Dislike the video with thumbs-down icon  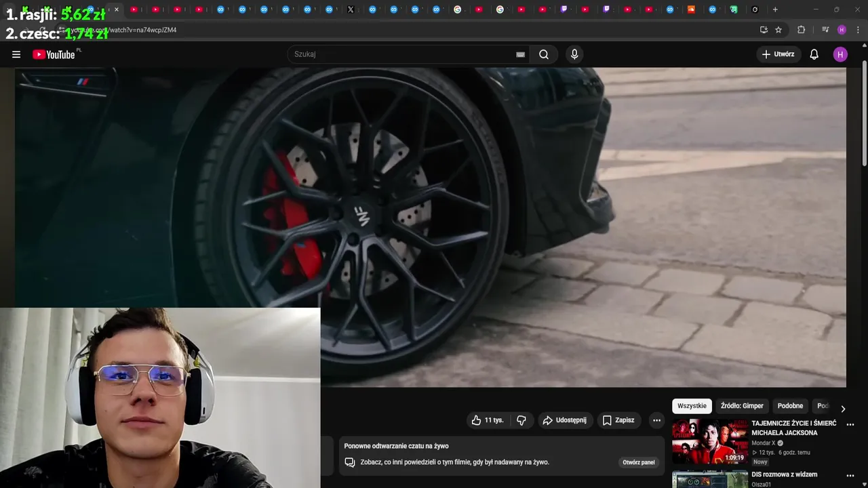pyautogui.click(x=521, y=420)
